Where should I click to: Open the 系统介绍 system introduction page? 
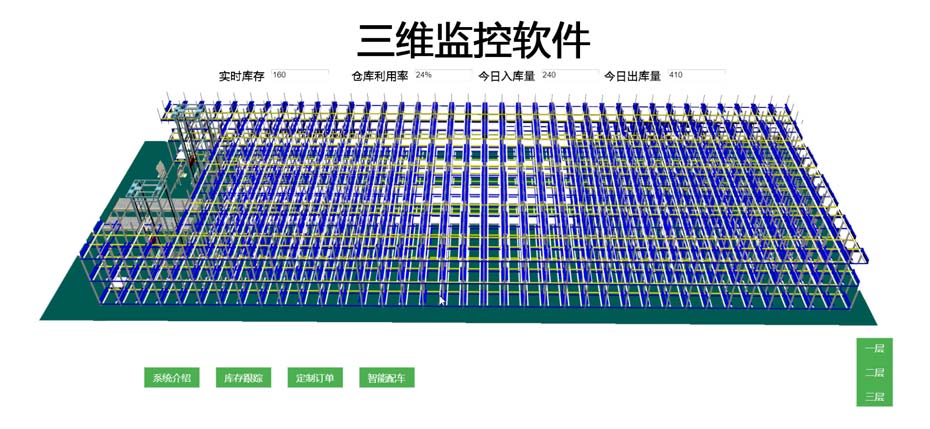(172, 378)
